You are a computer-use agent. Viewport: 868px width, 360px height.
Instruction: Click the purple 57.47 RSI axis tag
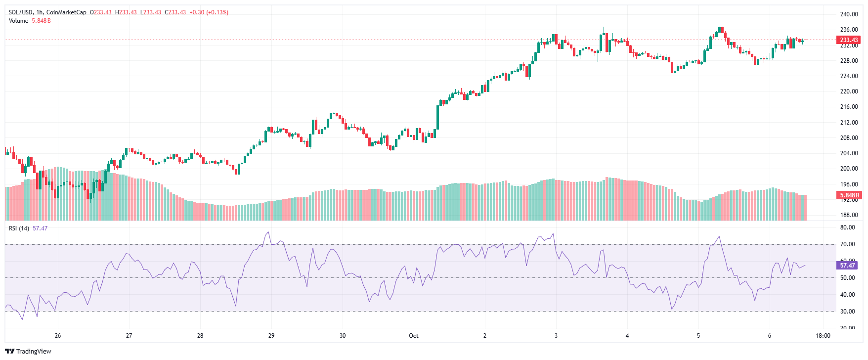847,266
